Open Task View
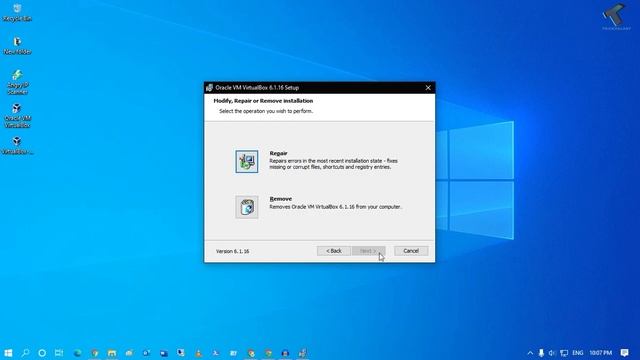 (59, 353)
